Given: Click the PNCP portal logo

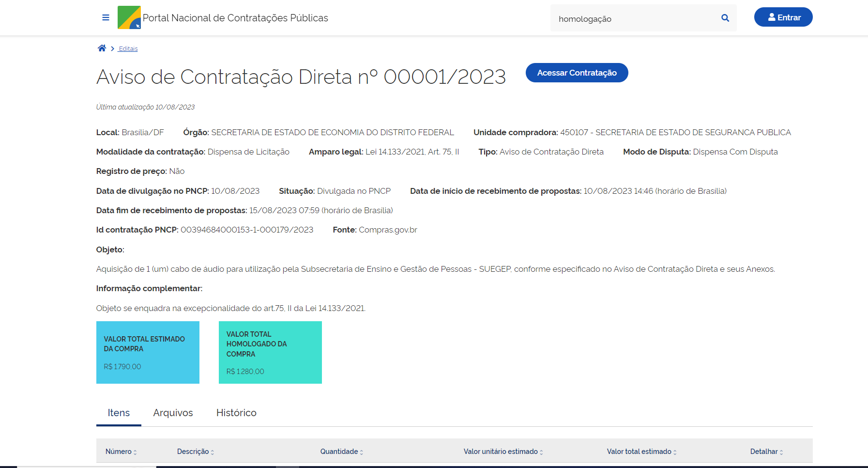Looking at the screenshot, I should click(129, 18).
